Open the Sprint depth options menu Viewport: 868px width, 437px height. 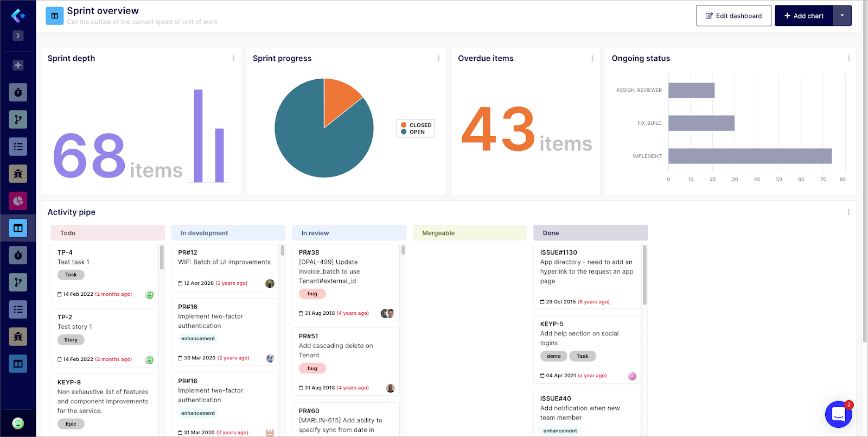233,59
